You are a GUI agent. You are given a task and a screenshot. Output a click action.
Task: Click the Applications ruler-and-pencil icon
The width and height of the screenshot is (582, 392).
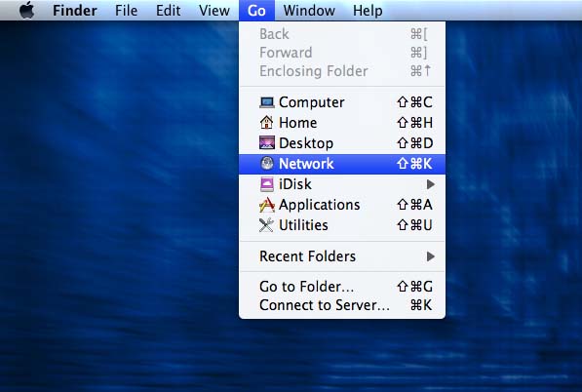tap(266, 205)
